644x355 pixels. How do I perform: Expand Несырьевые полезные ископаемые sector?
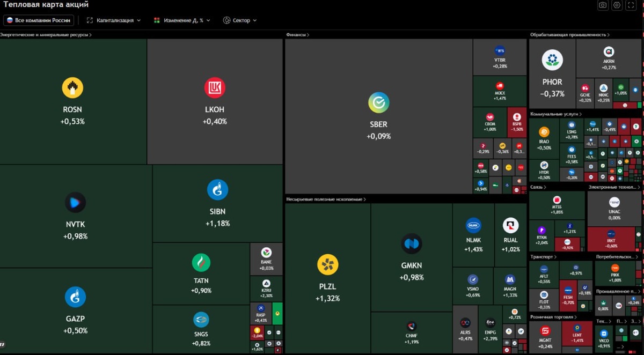326,199
